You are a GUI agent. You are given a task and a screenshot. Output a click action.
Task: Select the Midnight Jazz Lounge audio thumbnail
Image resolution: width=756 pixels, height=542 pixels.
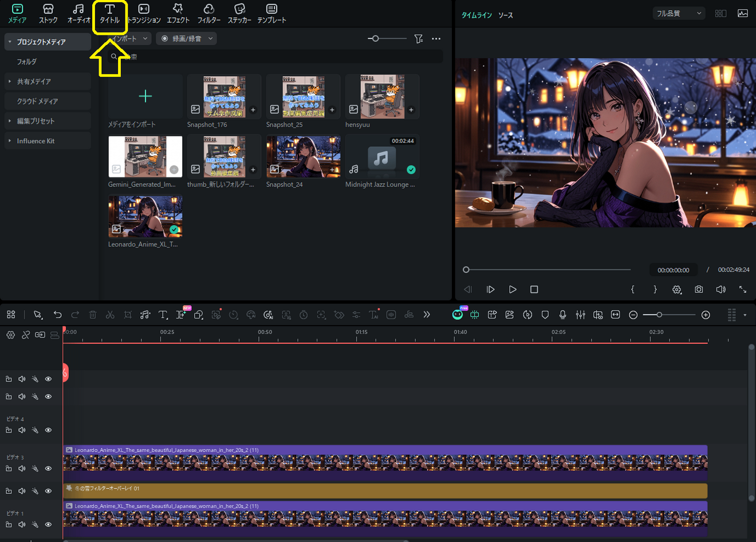[x=382, y=157]
